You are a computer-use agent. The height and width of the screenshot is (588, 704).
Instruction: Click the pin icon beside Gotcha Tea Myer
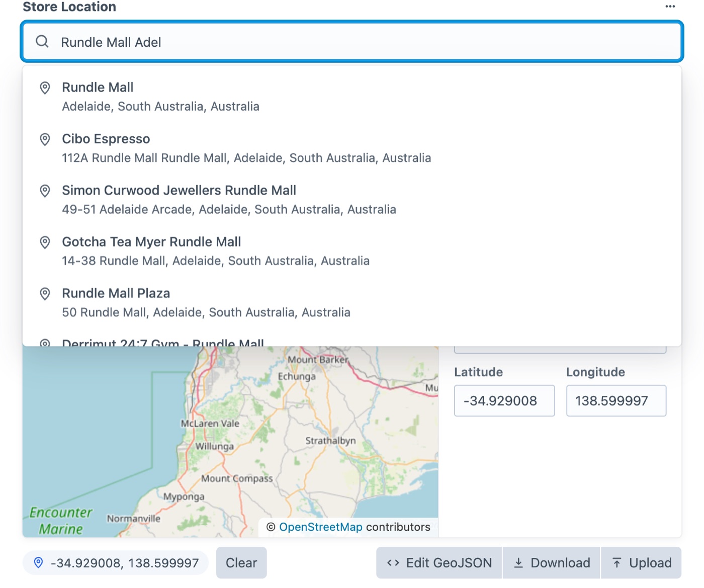pos(45,242)
